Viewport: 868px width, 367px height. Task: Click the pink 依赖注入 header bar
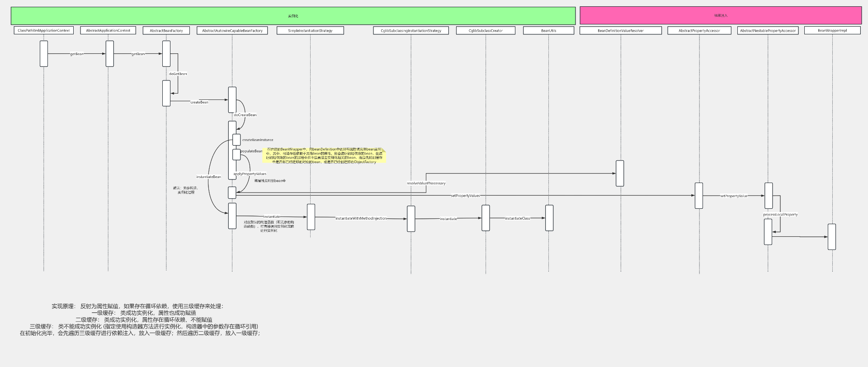pos(720,16)
